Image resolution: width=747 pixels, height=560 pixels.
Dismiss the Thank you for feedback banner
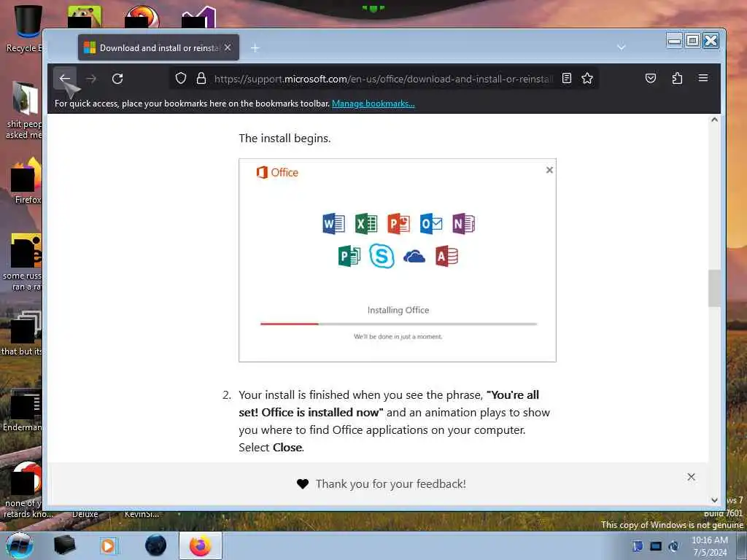tap(691, 477)
